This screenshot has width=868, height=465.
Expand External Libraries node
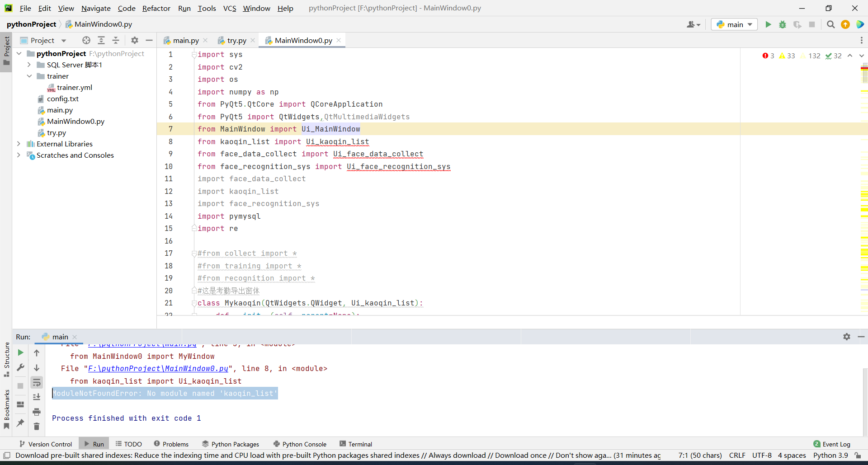coord(19,144)
